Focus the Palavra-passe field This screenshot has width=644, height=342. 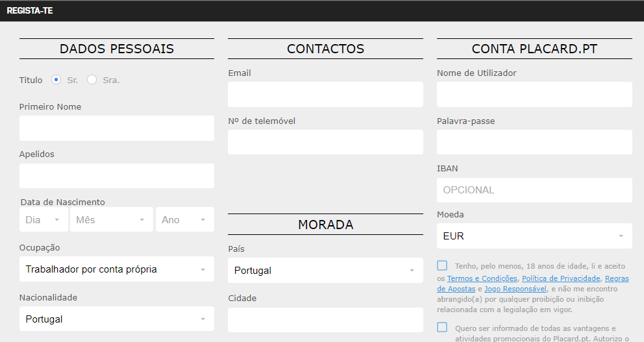pyautogui.click(x=534, y=143)
